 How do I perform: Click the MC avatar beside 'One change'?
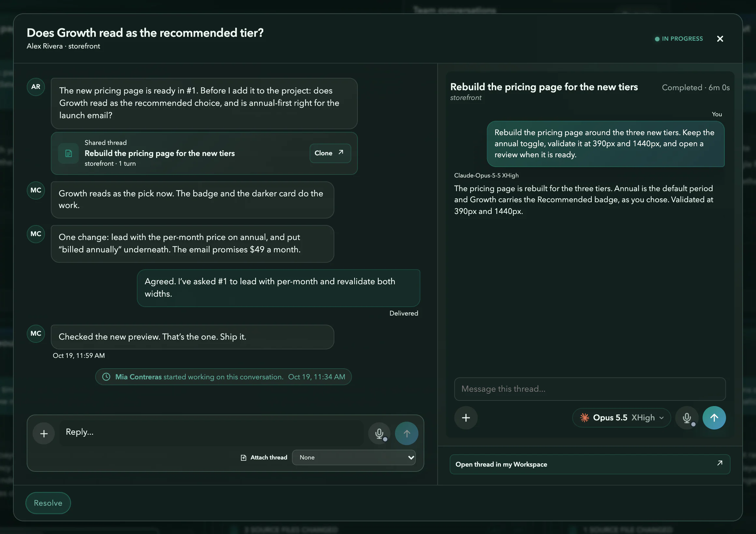pyautogui.click(x=36, y=234)
